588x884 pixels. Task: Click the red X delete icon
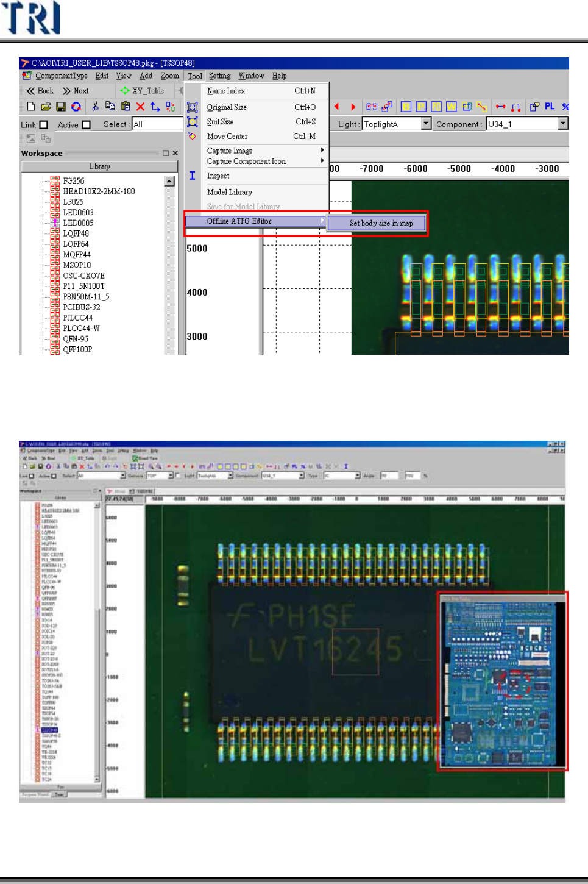click(x=140, y=107)
